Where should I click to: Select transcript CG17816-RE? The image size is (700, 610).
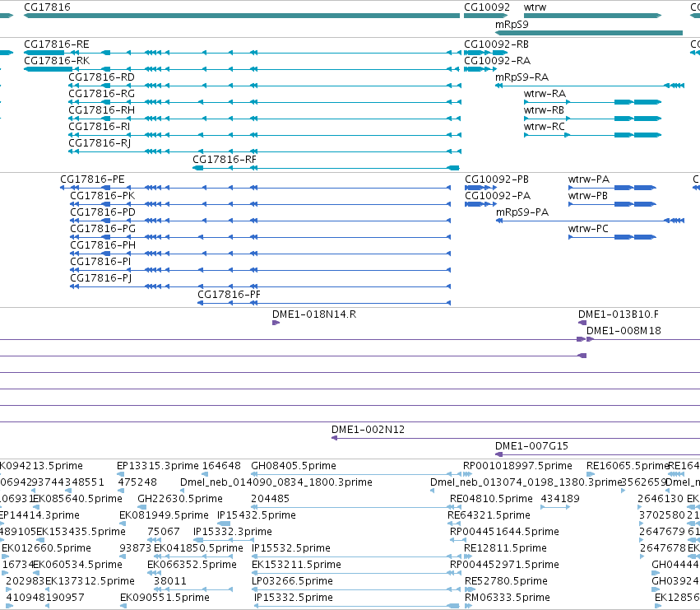click(x=56, y=44)
